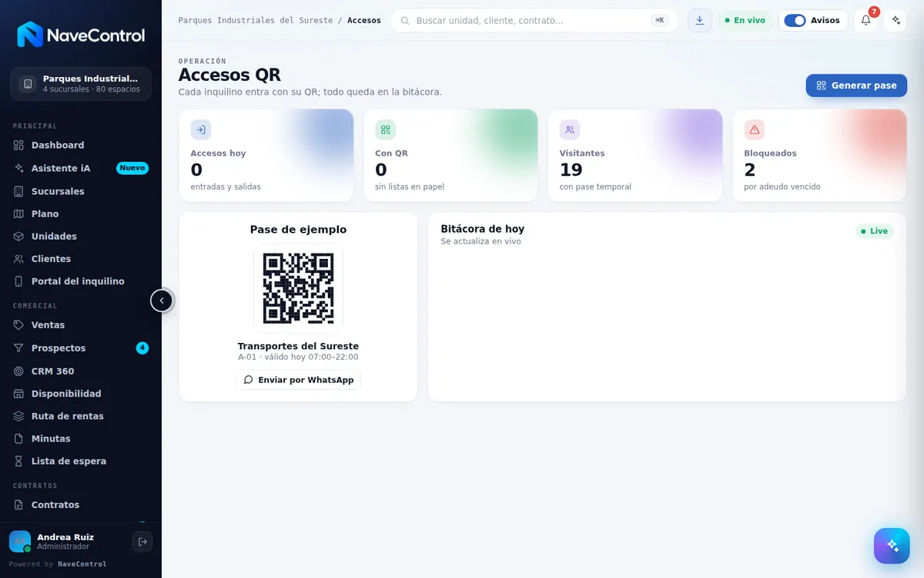This screenshot has height=578, width=924.
Task: Click the CRM 360 target icon
Action: click(x=19, y=371)
